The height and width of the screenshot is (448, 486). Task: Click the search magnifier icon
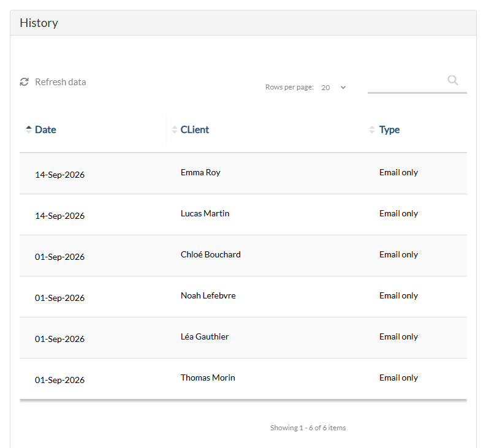point(453,80)
